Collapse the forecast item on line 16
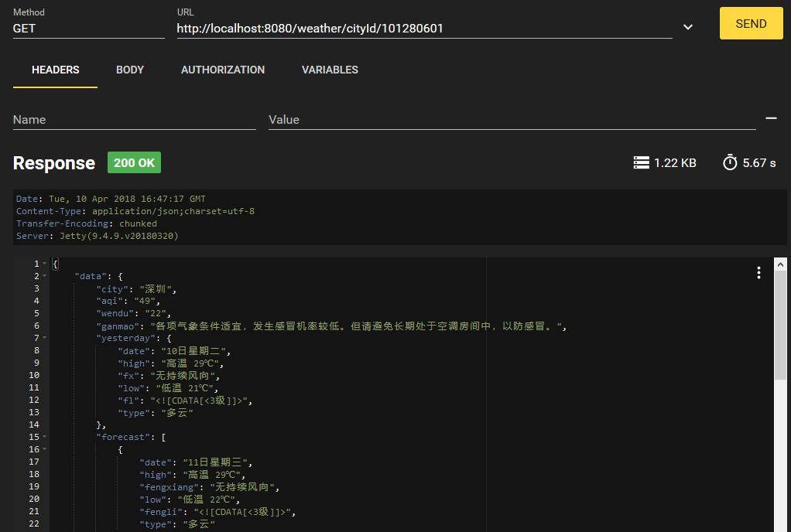The image size is (791, 532). click(45, 448)
